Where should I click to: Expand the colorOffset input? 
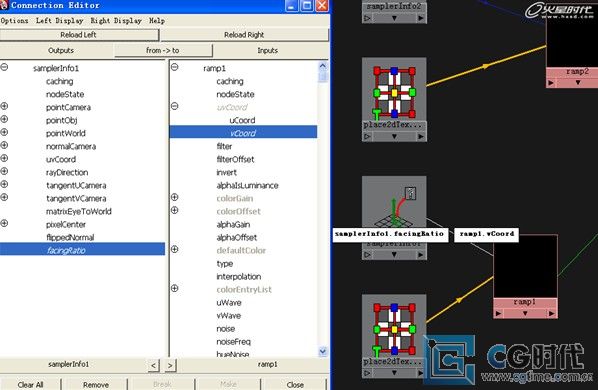pos(175,210)
